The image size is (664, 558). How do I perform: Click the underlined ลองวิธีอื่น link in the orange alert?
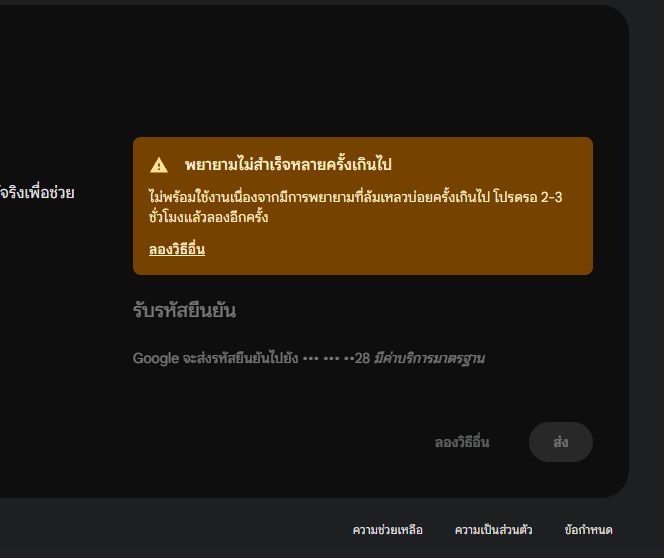(177, 249)
